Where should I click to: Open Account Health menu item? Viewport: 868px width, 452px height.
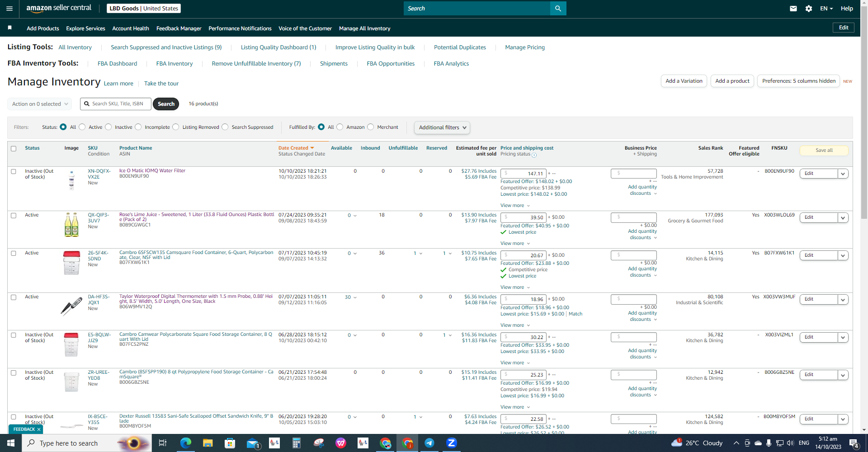131,28
